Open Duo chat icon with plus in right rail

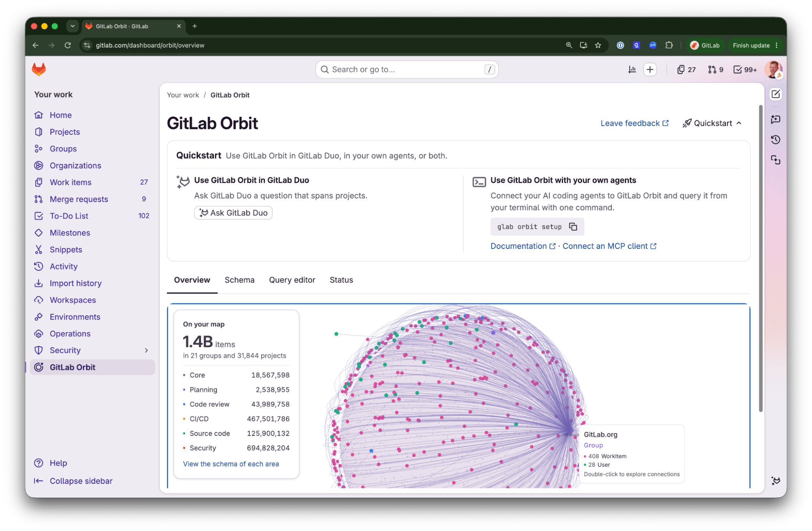775,119
